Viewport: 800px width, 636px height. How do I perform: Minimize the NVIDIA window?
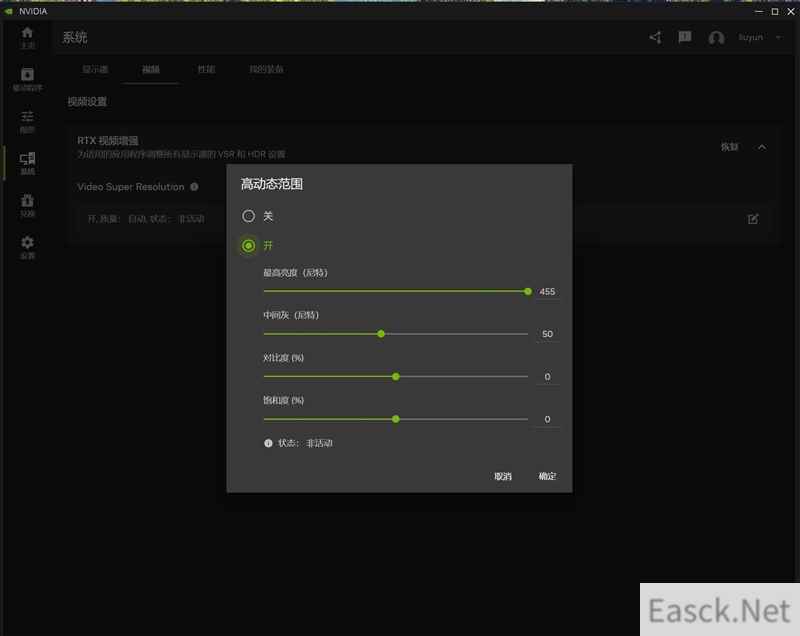click(759, 11)
